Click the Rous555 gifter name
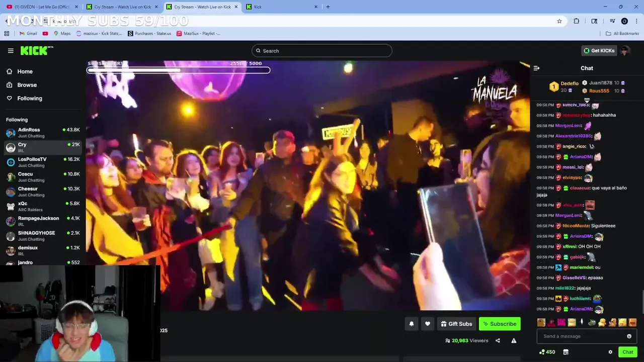 [x=599, y=91]
